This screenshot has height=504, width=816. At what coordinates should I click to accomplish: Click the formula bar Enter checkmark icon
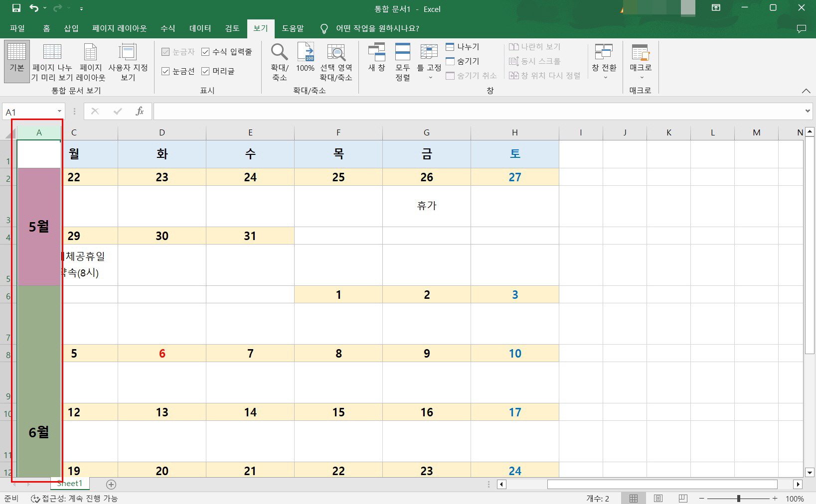pyautogui.click(x=118, y=111)
